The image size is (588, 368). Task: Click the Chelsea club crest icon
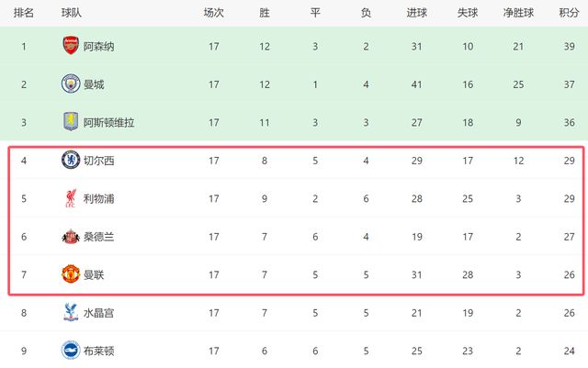pos(70,161)
